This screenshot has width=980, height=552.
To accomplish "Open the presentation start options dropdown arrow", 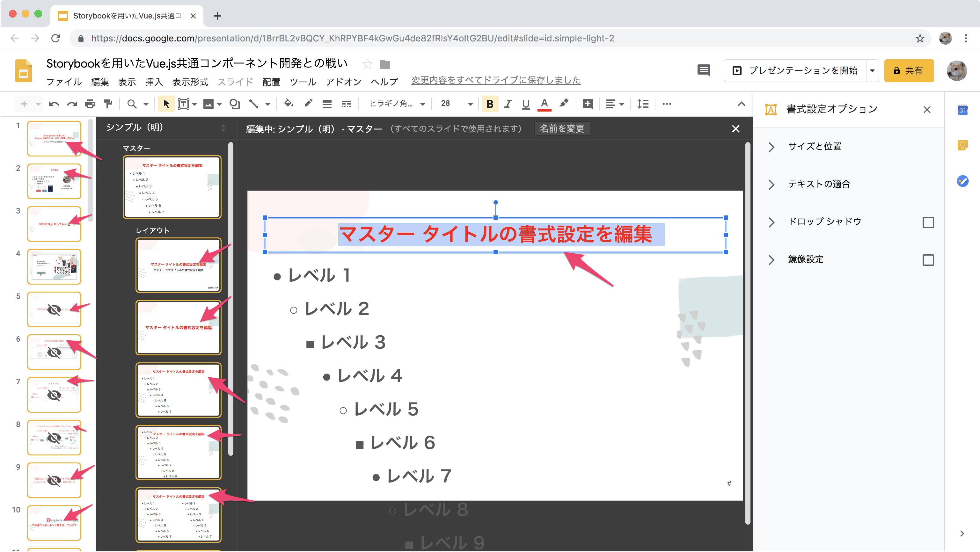I will [x=872, y=70].
